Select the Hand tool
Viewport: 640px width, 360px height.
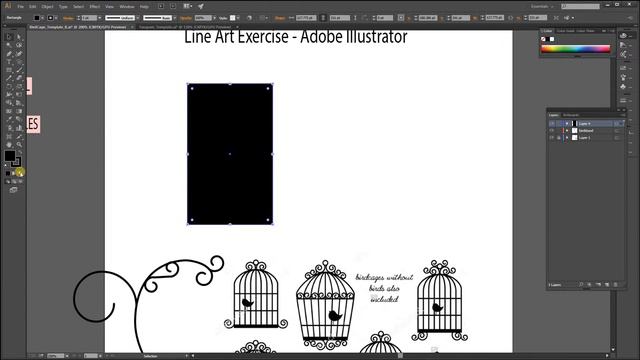click(9, 144)
